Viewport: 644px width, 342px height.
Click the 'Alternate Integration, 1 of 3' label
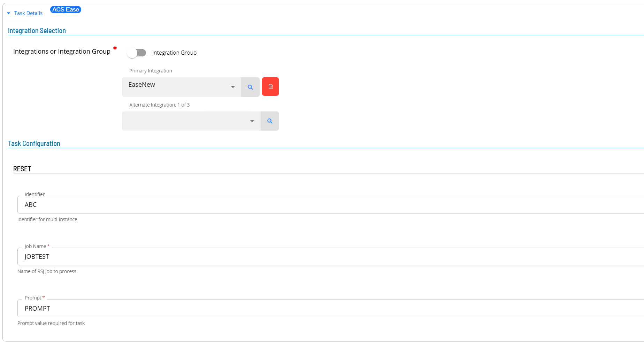160,105
